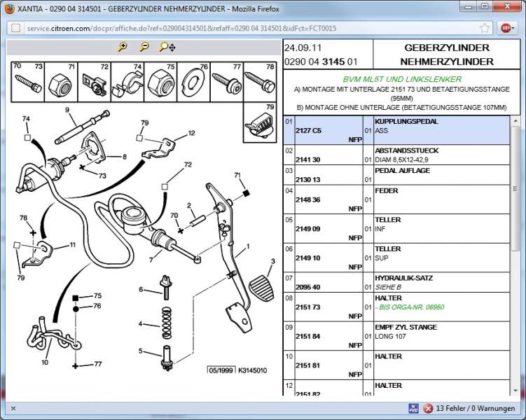Open '13 Fehler / 0 Warnungen' status entry
This screenshot has height=420, width=526.
click(x=476, y=408)
